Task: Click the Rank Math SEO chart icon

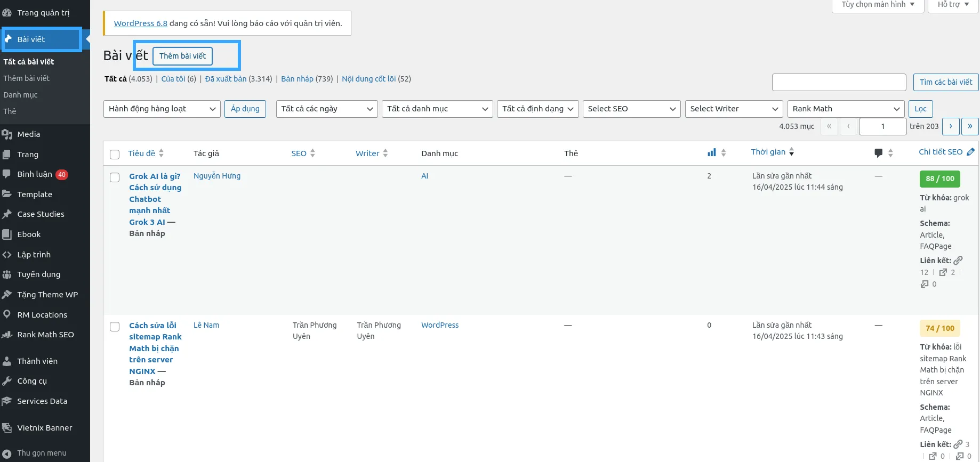Action: pos(7,335)
